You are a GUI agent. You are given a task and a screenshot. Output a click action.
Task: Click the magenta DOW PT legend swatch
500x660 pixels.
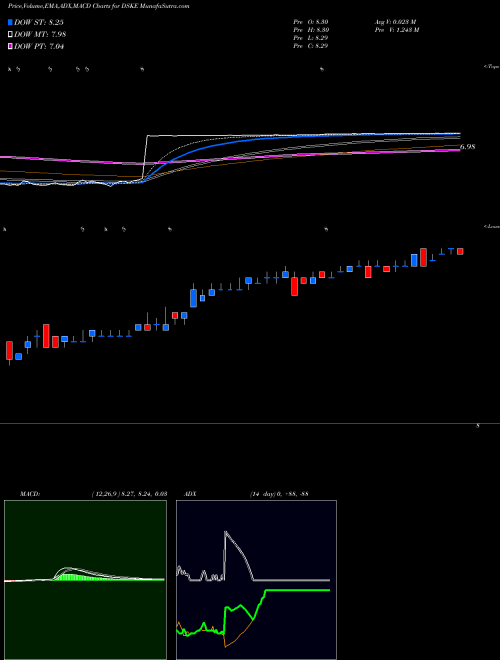click(x=10, y=47)
